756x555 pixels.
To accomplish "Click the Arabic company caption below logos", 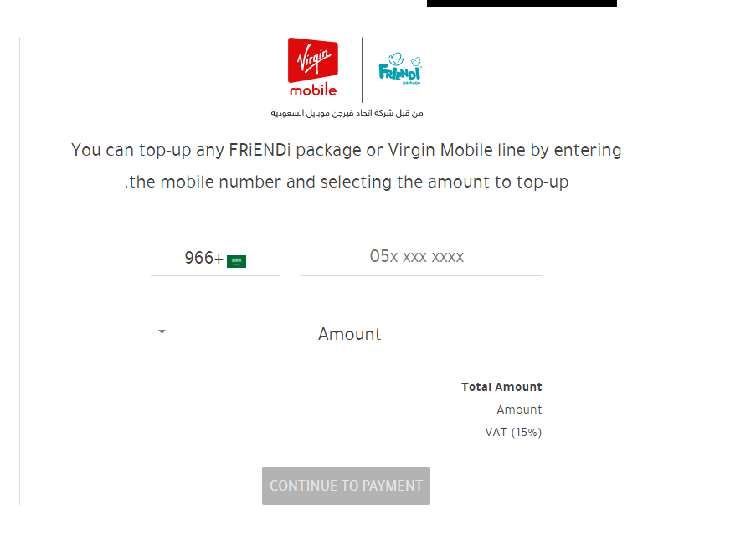I will (x=347, y=113).
